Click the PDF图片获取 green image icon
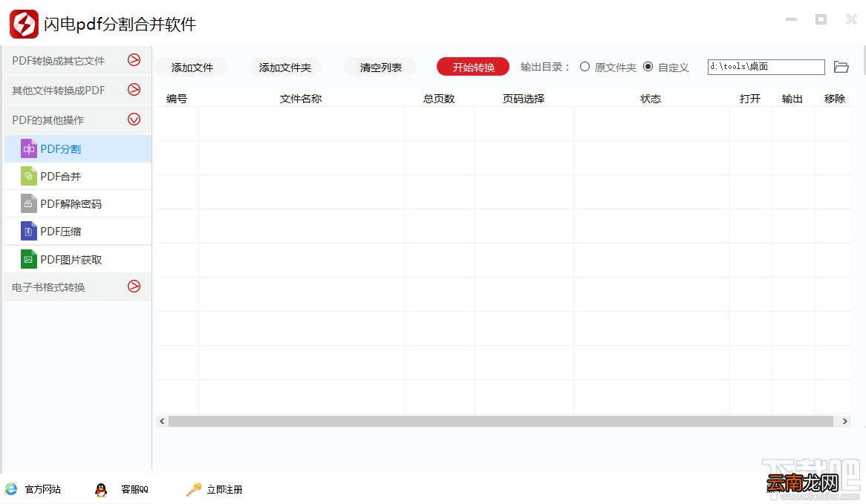Screen dimensions: 866x504 point(29,259)
